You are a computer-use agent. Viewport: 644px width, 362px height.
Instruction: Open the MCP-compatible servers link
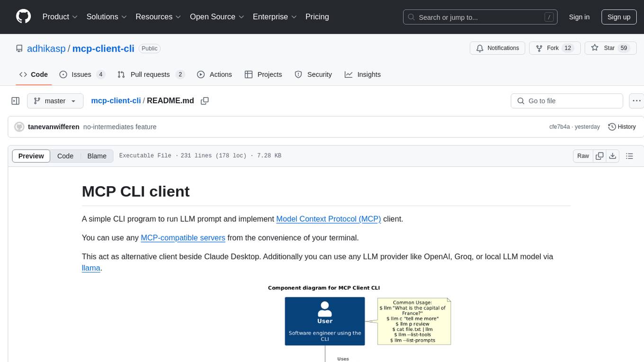tap(183, 238)
